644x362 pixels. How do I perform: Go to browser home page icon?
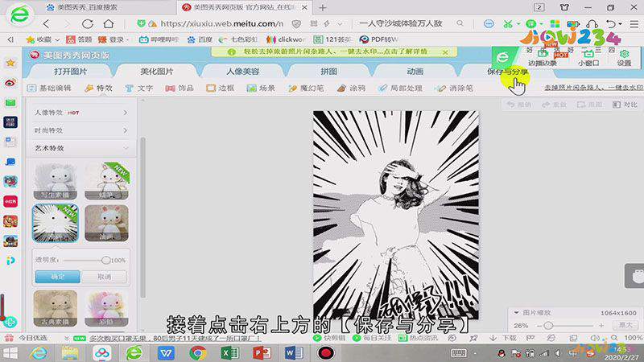pos(109,24)
